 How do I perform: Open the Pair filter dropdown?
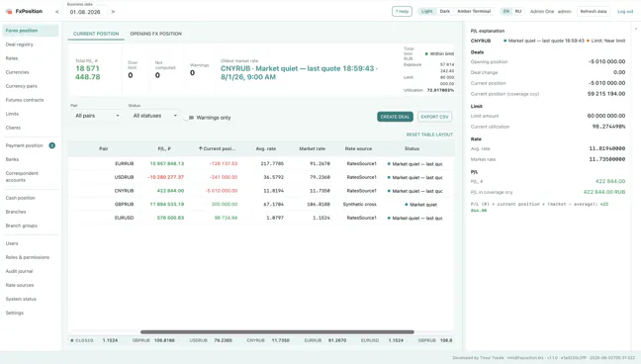coord(97,116)
